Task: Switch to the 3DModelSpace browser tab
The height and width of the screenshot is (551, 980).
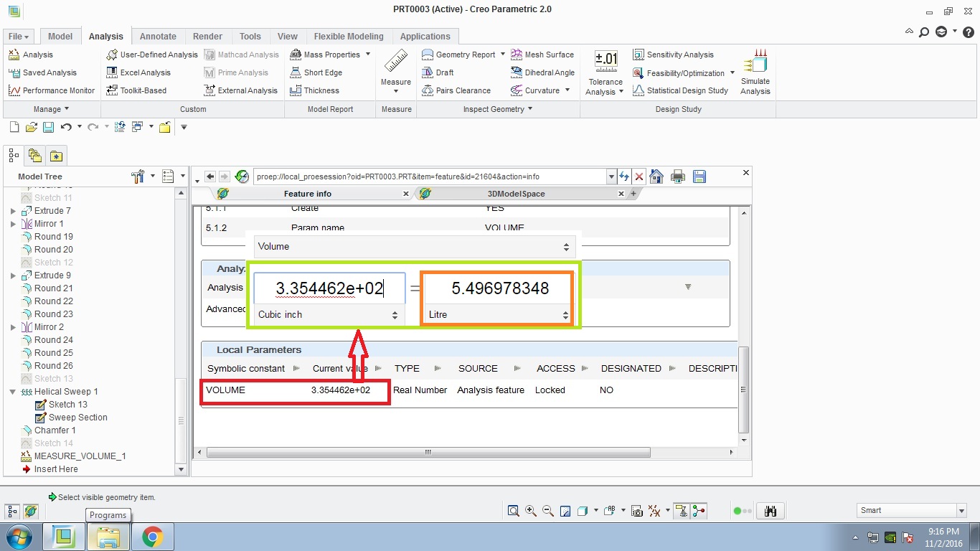Action: pyautogui.click(x=516, y=194)
